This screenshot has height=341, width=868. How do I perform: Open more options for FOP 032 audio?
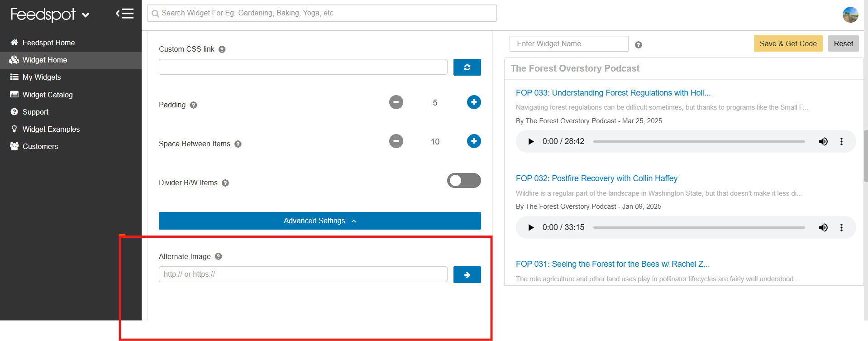click(841, 227)
